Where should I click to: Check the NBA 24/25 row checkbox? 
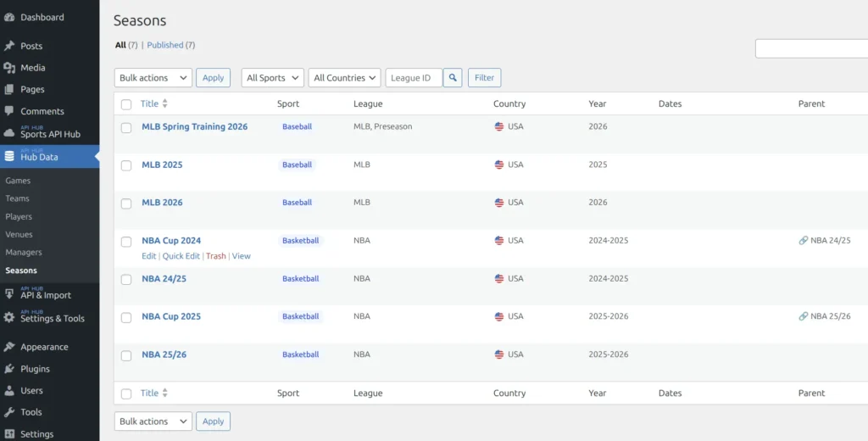[x=126, y=279]
